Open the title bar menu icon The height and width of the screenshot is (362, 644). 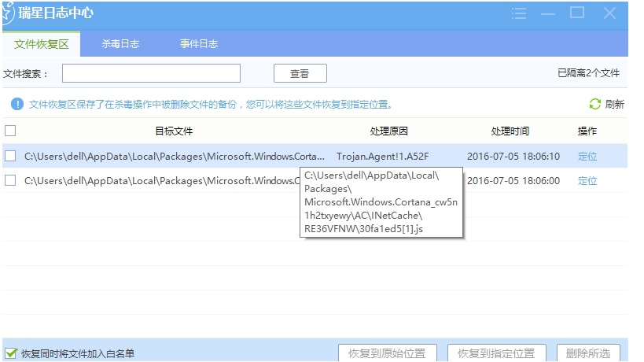coord(519,13)
